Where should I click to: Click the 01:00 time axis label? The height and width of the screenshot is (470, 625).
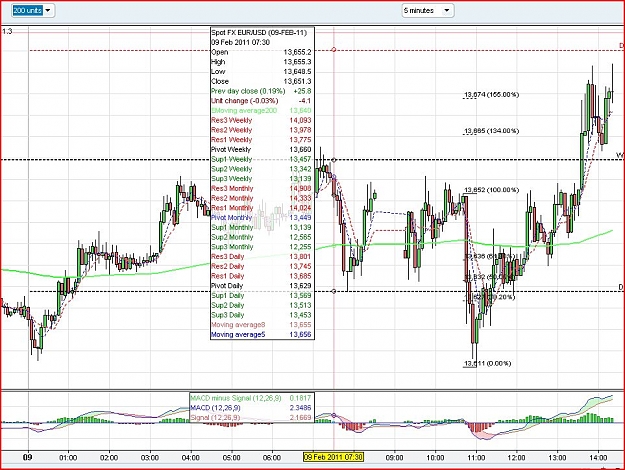point(68,458)
